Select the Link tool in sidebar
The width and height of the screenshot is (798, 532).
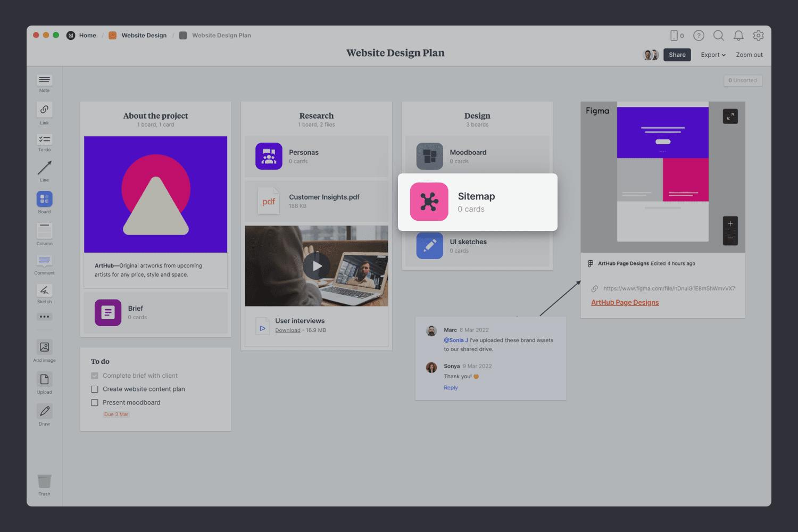pos(44,110)
